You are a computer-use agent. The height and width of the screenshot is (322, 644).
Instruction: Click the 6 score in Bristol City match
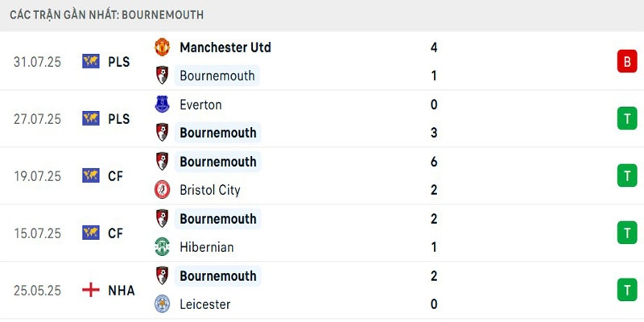tap(434, 162)
